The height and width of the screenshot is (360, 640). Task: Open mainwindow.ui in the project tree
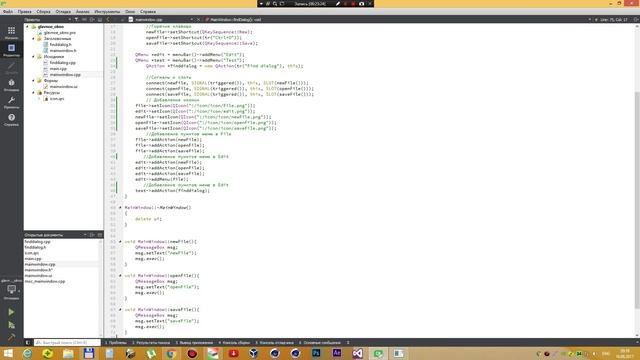[x=63, y=87]
